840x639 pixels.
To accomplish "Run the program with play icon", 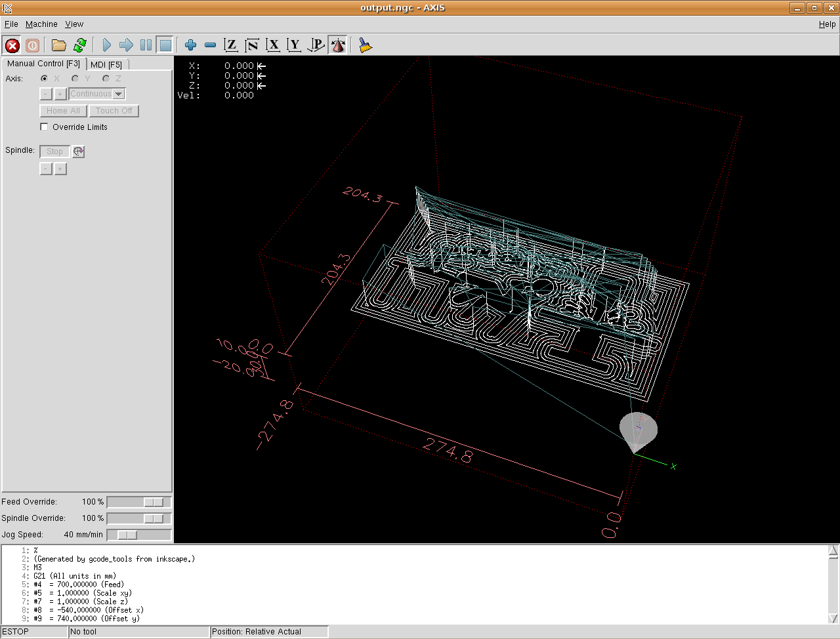I will point(106,45).
